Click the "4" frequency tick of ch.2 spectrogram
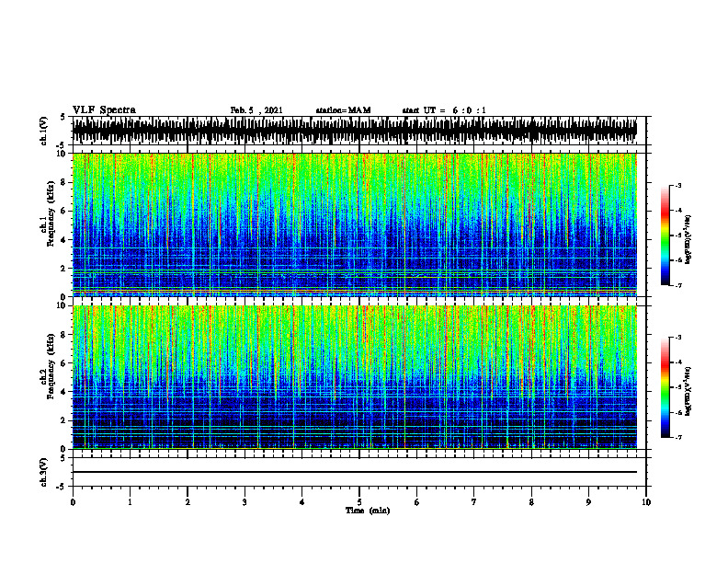Viewport: 728px width, 563px height. [x=63, y=392]
